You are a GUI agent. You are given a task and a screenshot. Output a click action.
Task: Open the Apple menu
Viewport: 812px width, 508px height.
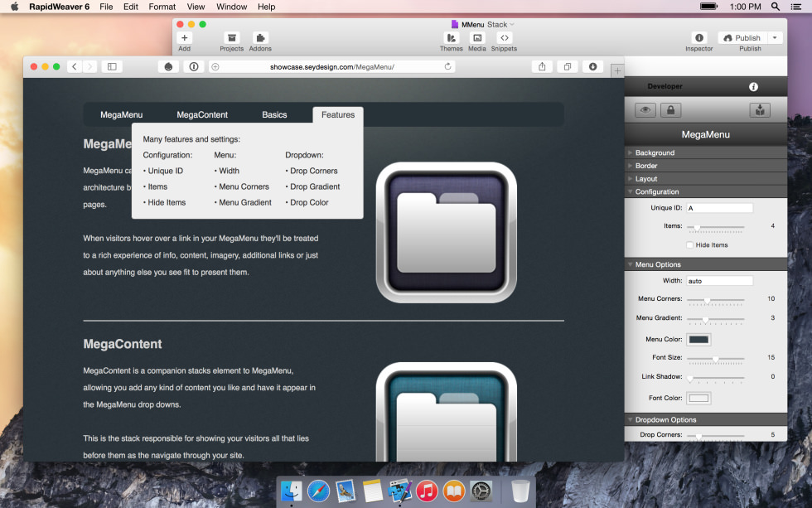[15, 7]
